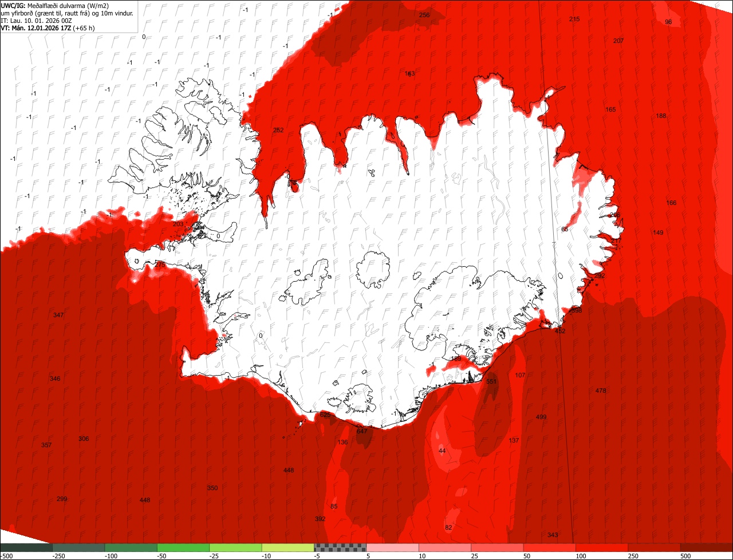Screen dimensions: 733x560
Task: Click the legend swatch between 25 and 50
Action: (x=497, y=547)
